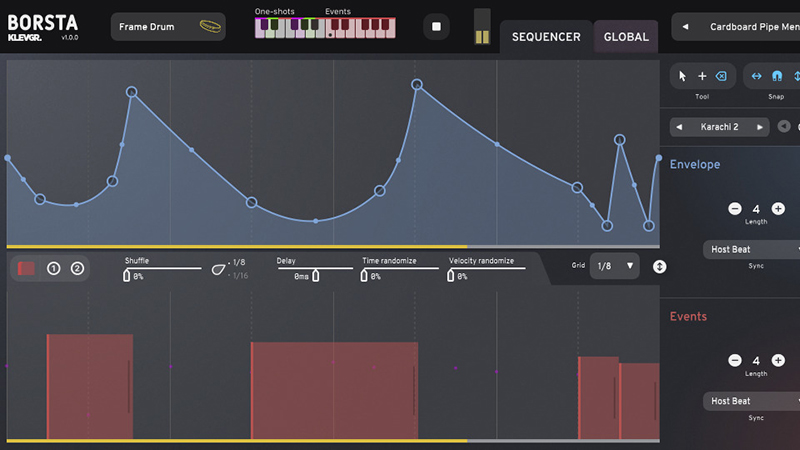Click the Frame Drum instrument selector
800x450 pixels.
(x=168, y=27)
